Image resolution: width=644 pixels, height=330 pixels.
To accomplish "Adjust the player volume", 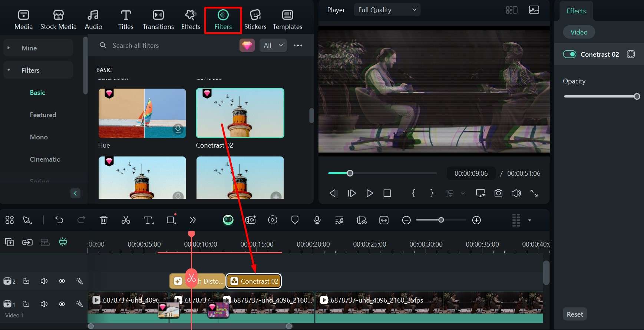I will click(x=516, y=193).
